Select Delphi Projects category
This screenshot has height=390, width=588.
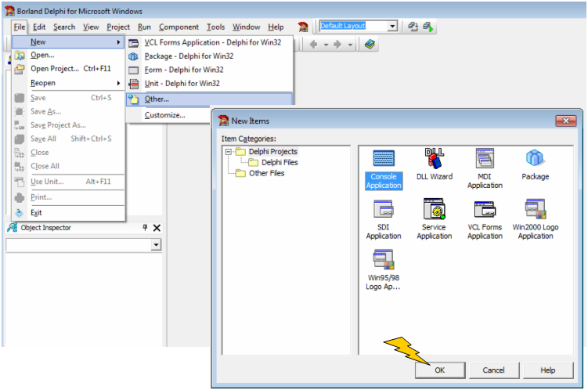coord(272,151)
